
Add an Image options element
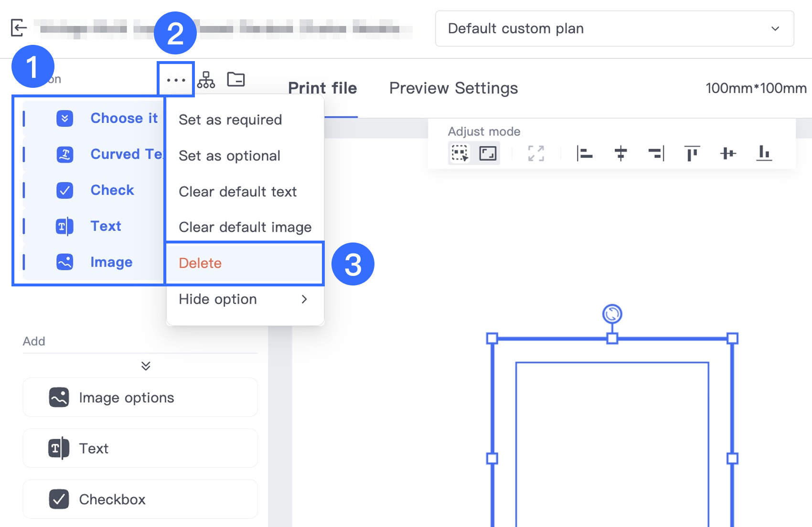[x=140, y=397]
